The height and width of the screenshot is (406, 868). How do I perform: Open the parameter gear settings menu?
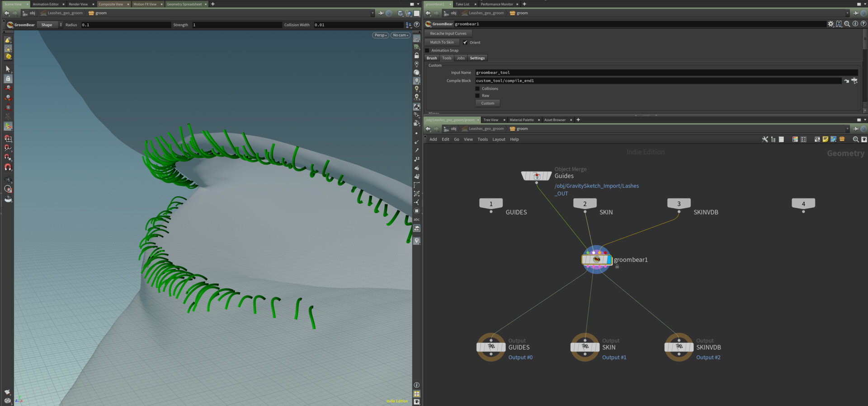(830, 24)
